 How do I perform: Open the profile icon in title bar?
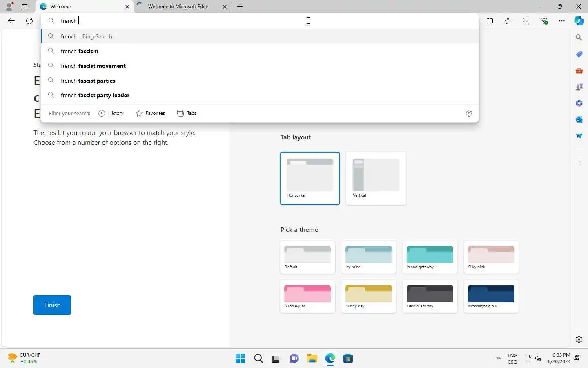pos(9,7)
